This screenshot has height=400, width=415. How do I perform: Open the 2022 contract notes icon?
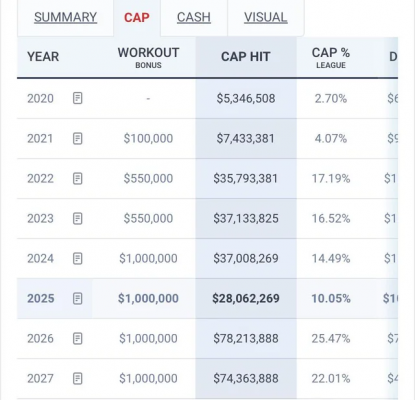tap(77, 178)
